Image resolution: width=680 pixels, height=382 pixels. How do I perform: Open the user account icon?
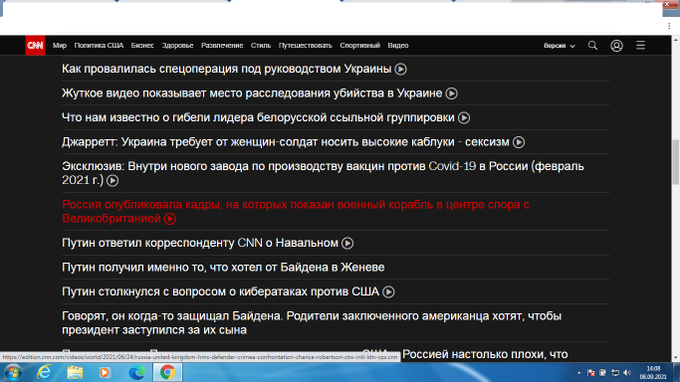[x=617, y=46]
